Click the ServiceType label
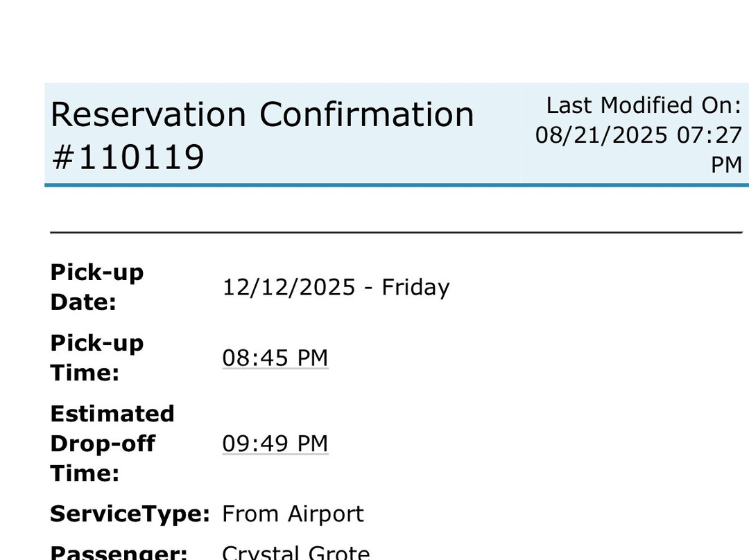The image size is (749, 560). click(129, 514)
